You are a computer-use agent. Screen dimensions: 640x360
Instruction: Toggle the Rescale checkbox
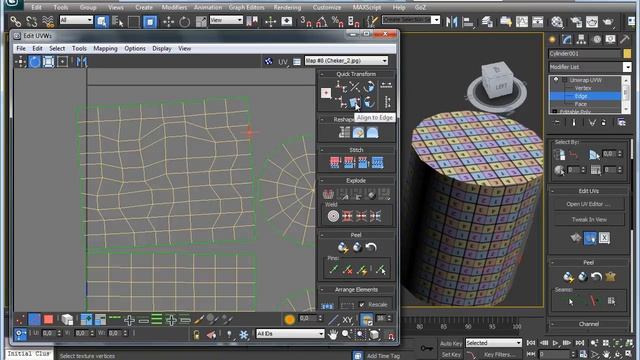click(362, 304)
